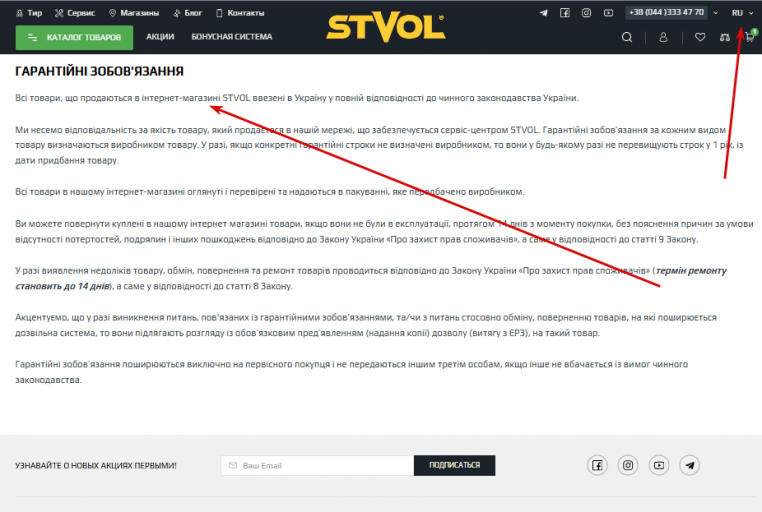Open the footer YouTube circle icon
The width and height of the screenshot is (762, 512).
click(659, 465)
